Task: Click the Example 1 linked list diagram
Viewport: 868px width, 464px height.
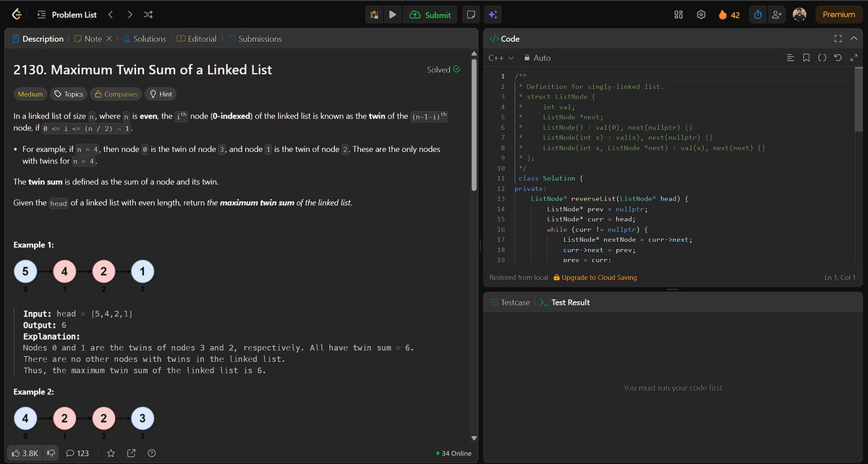Action: click(83, 276)
